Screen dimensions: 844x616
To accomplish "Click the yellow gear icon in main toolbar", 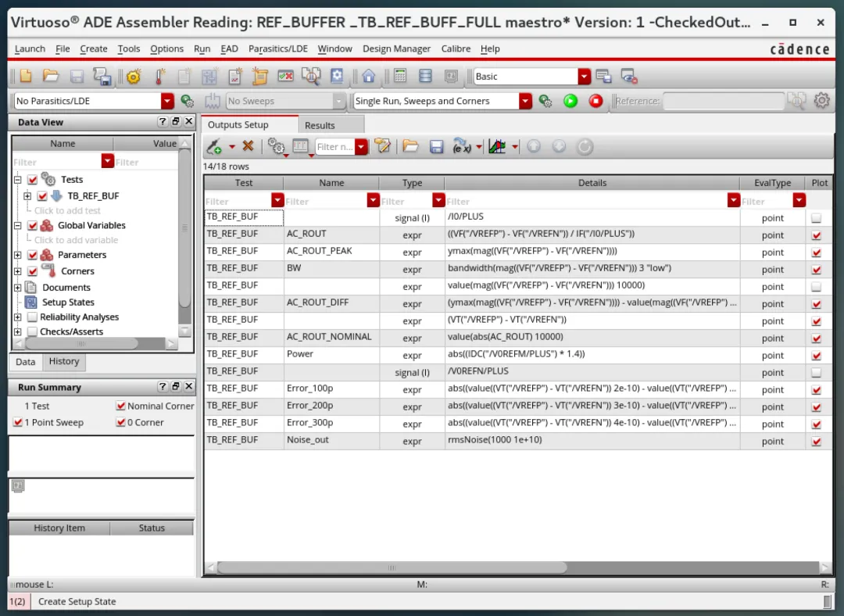I will click(134, 77).
